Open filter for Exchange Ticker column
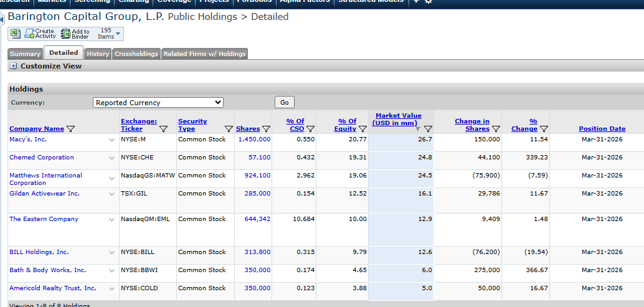This screenshot has height=307, width=644. pyautogui.click(x=163, y=129)
